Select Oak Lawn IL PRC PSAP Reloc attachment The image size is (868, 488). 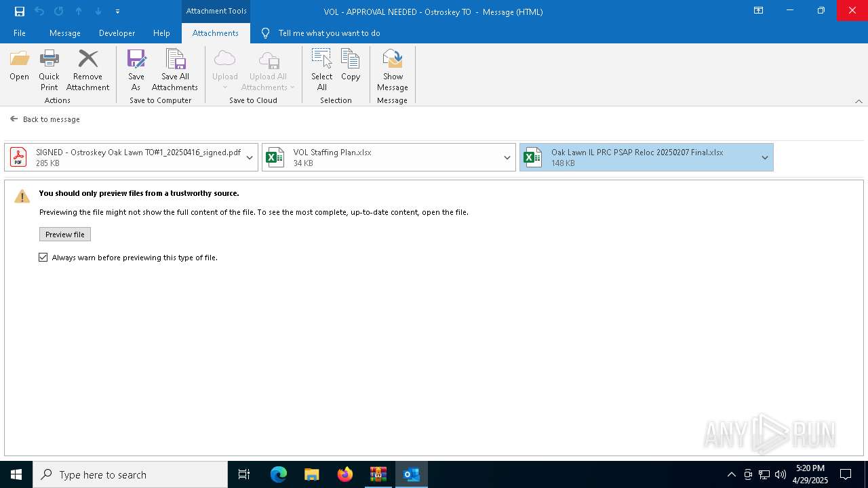[646, 157]
